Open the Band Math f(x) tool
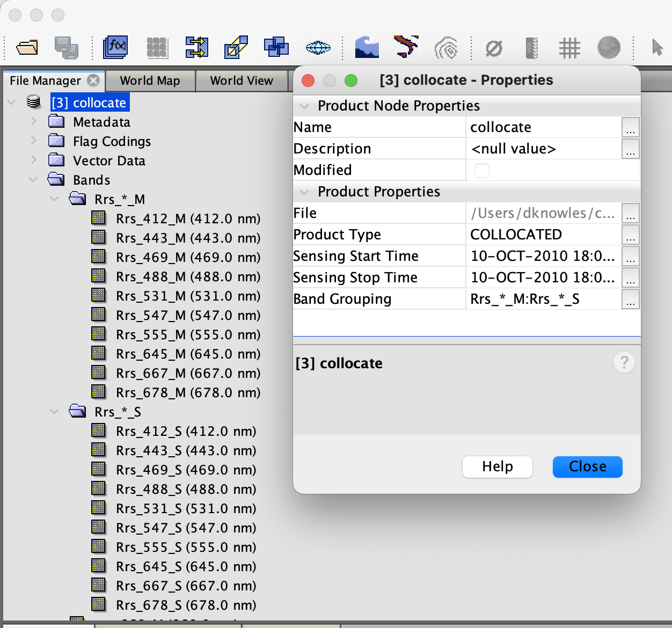 click(116, 48)
